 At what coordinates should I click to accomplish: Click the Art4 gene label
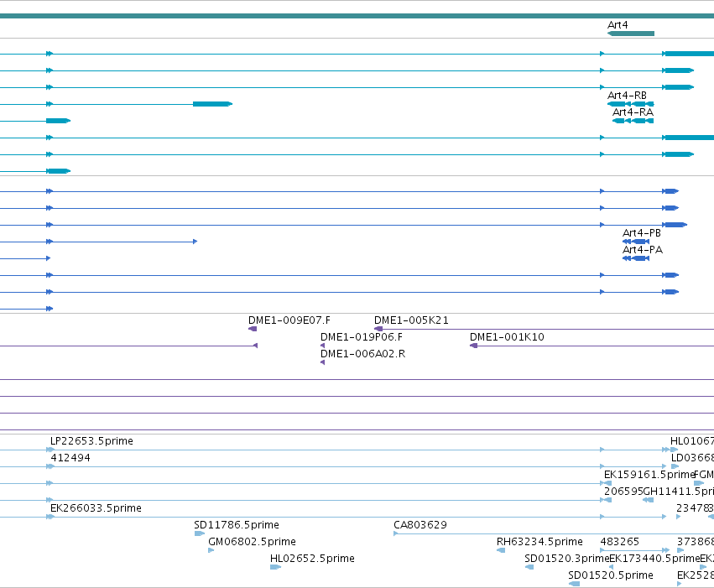coord(618,25)
